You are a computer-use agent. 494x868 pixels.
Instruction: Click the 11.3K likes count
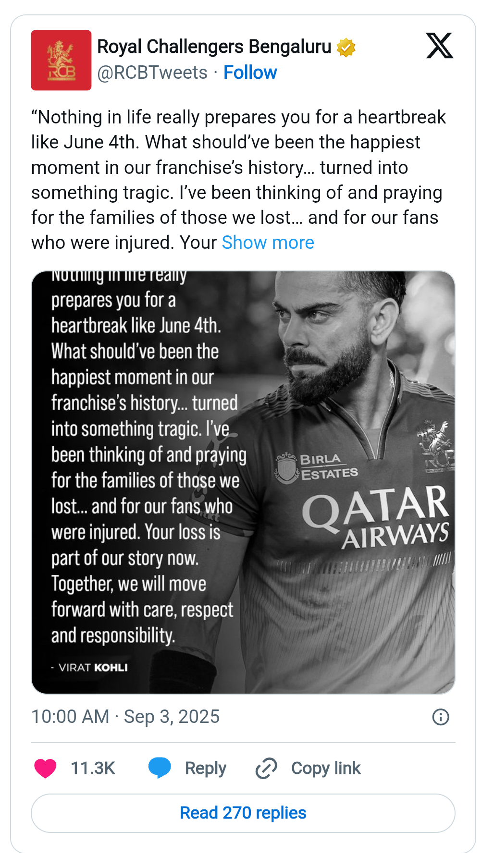93,768
